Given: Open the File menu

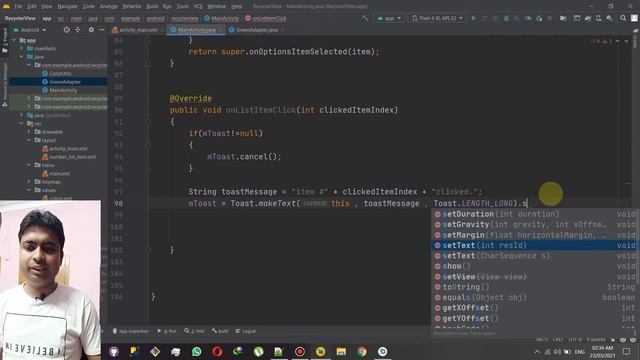Looking at the screenshot, I should 18,6.
